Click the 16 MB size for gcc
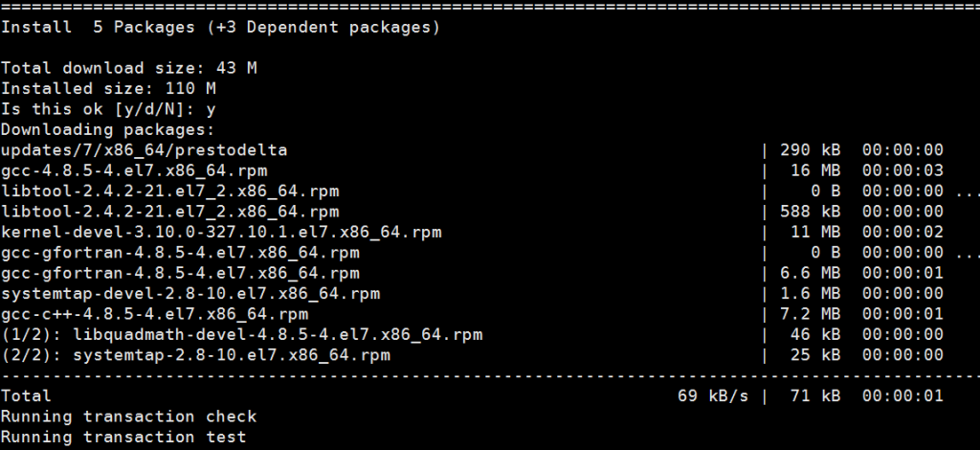This screenshot has height=450, width=980. click(x=815, y=170)
